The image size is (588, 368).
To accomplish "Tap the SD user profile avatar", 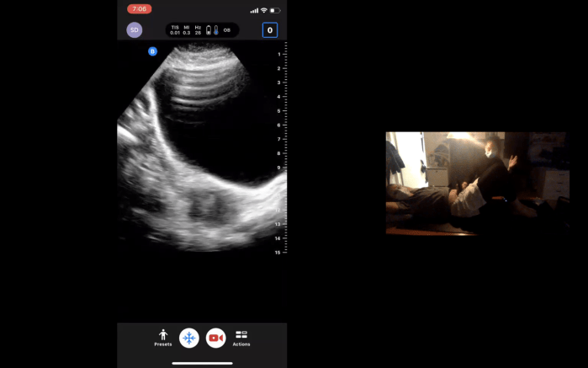I will (x=134, y=30).
